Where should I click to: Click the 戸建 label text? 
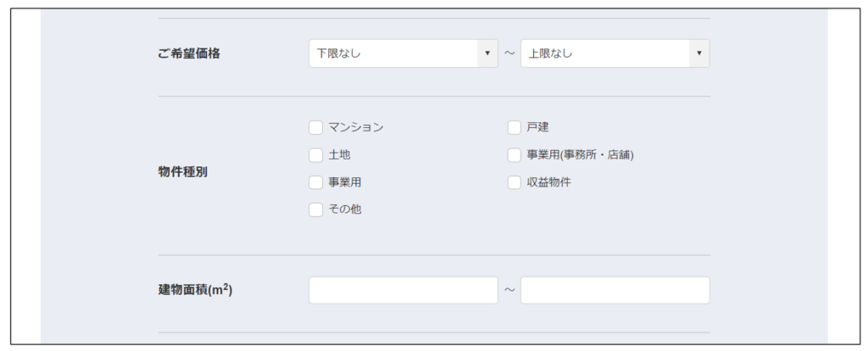[x=538, y=128]
